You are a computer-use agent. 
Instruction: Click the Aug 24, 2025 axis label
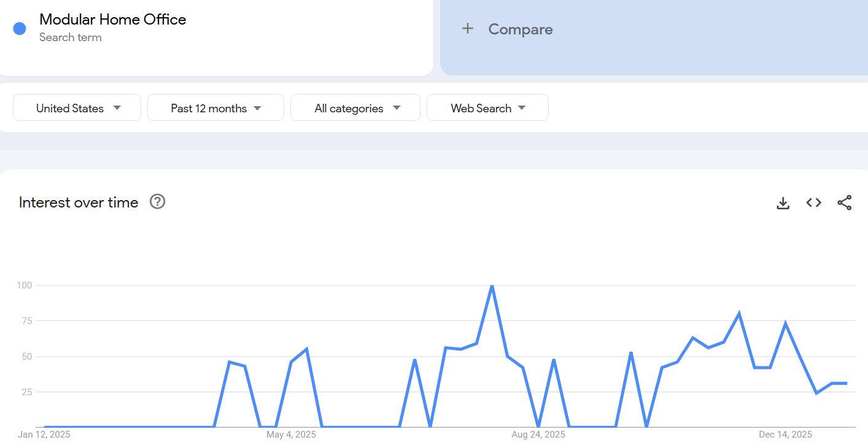coord(538,434)
